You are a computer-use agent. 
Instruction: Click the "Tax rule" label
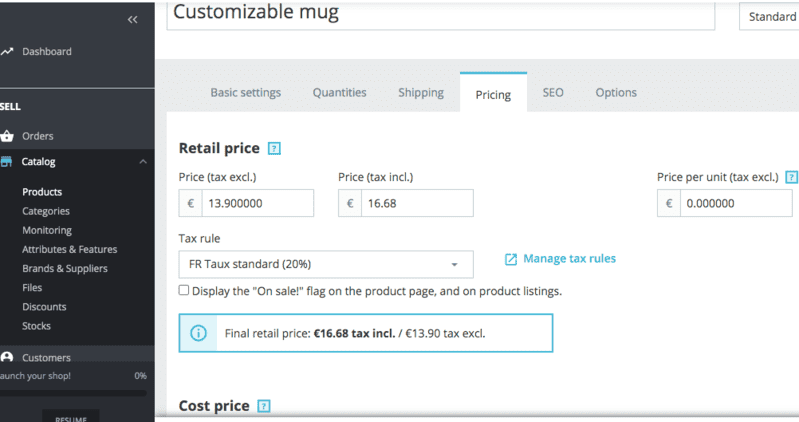[x=199, y=239]
